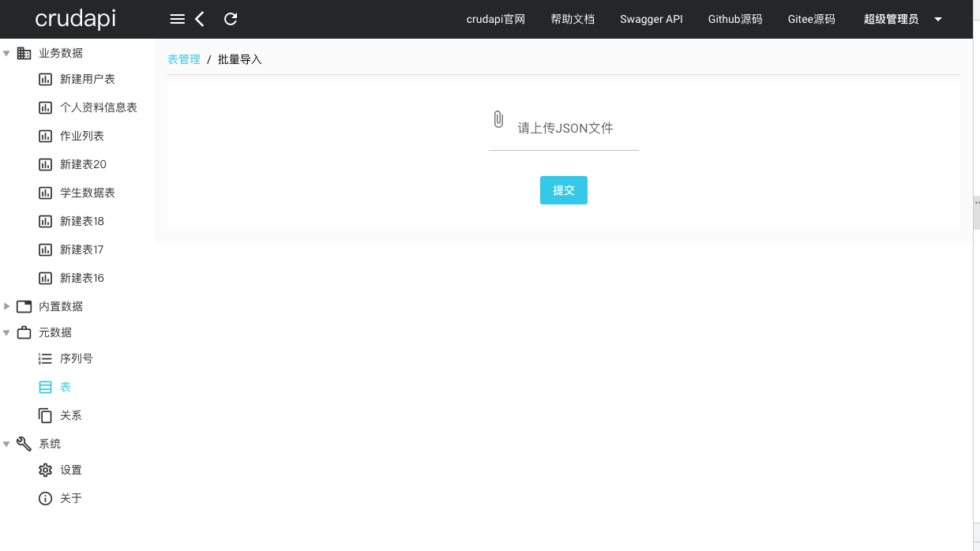Click the 业务数据 group label
The image size is (980, 551).
pos(61,53)
